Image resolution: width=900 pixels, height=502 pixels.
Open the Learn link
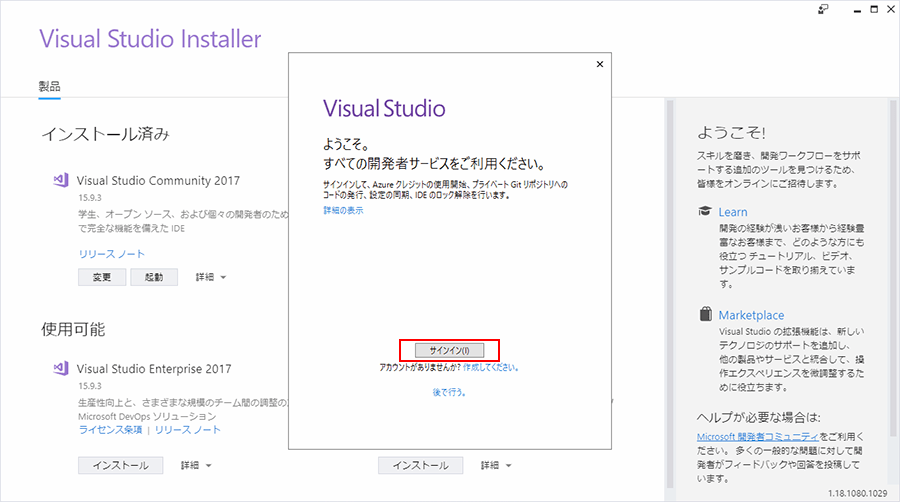click(733, 212)
